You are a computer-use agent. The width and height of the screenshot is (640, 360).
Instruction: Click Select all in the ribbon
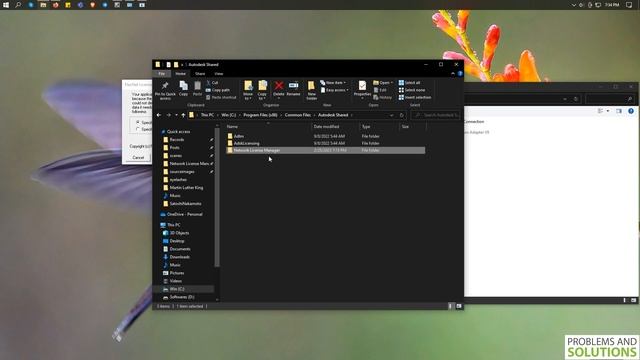[x=409, y=82]
